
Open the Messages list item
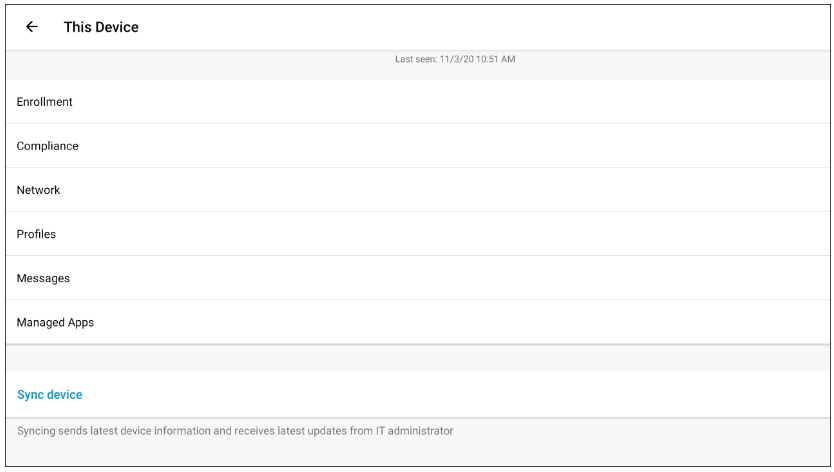(43, 278)
